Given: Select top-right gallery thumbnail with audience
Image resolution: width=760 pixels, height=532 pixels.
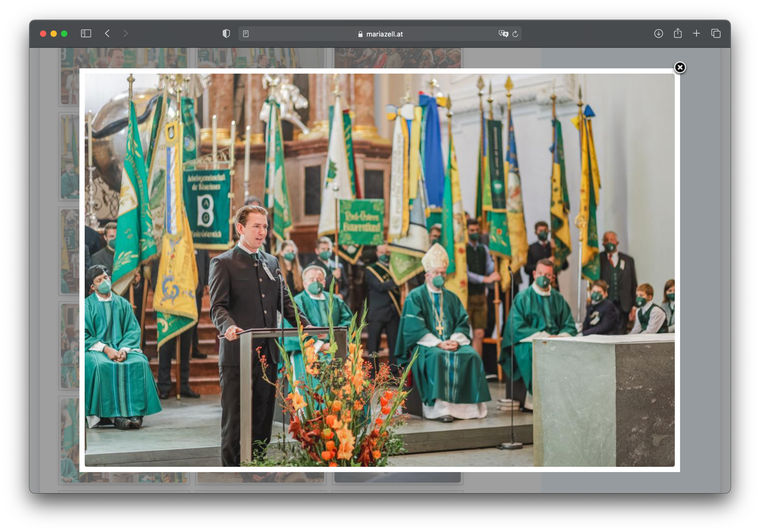Looking at the screenshot, I should (x=397, y=58).
